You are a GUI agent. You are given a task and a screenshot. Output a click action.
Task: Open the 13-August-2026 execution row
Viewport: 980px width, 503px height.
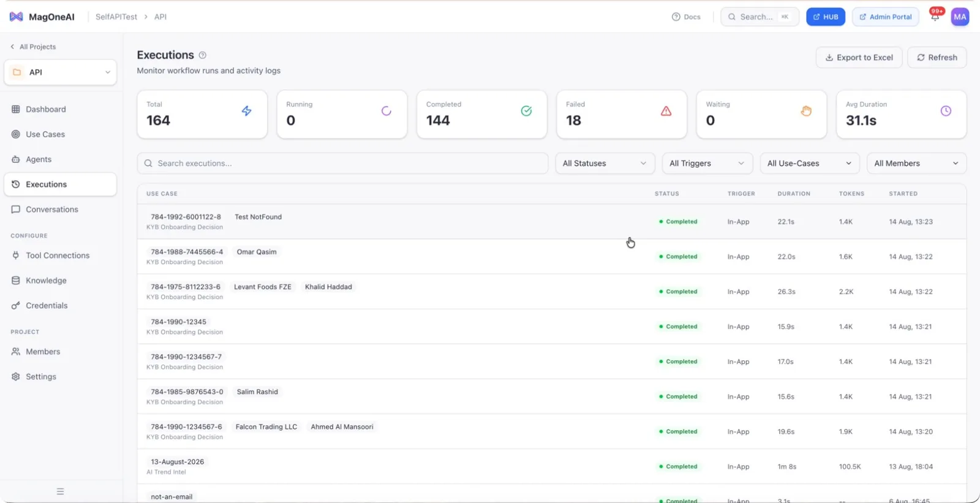point(552,467)
